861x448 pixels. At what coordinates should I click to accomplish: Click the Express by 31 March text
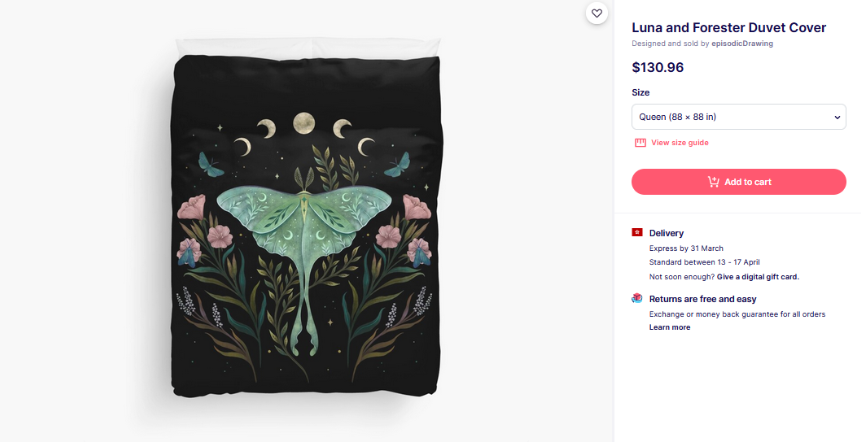[x=686, y=248]
